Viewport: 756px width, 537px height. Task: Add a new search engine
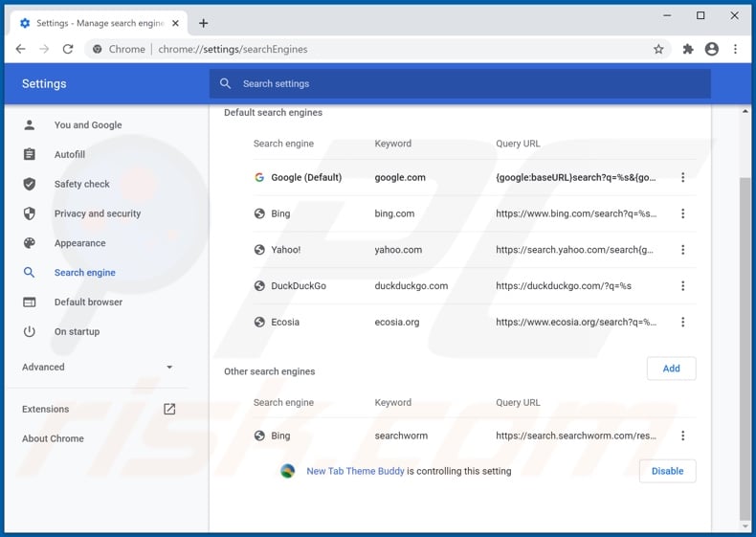point(671,369)
